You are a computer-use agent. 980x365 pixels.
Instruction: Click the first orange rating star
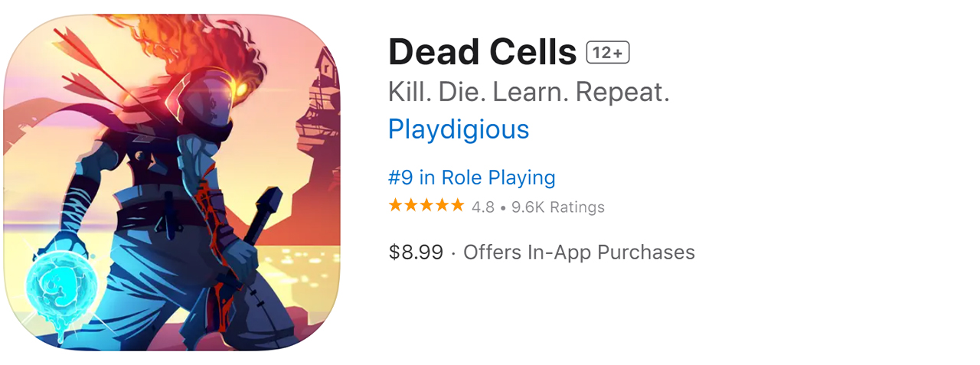(x=395, y=206)
